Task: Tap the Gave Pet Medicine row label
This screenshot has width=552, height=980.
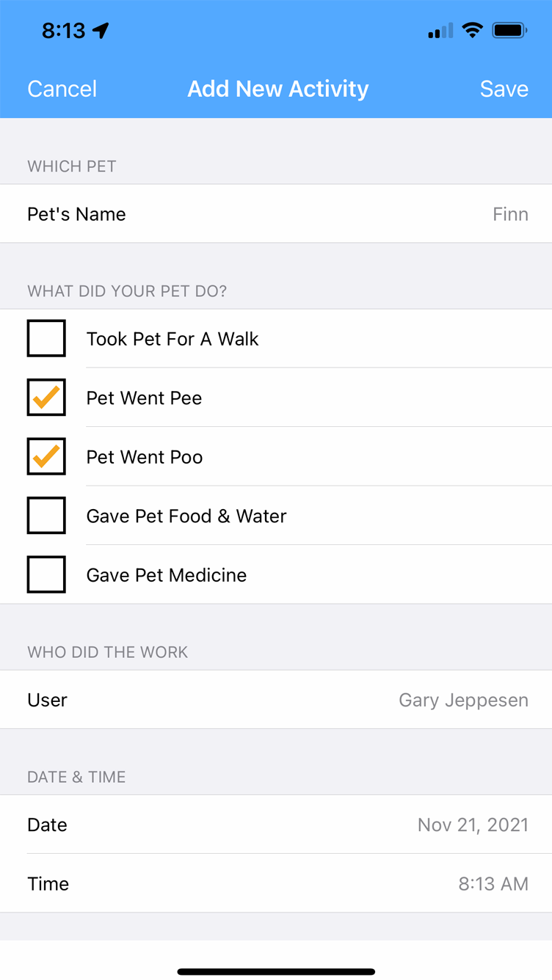Action: (167, 575)
